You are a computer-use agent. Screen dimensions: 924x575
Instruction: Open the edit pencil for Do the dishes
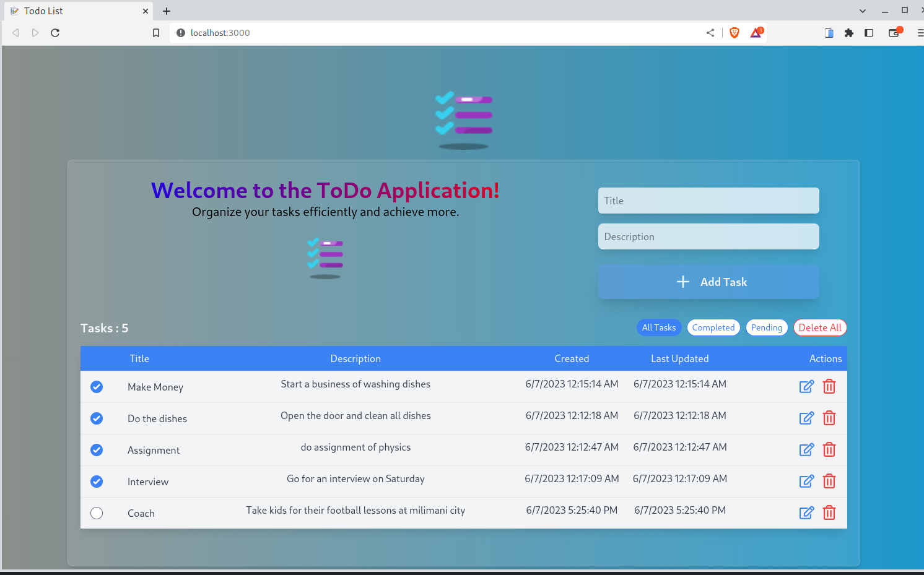click(806, 418)
